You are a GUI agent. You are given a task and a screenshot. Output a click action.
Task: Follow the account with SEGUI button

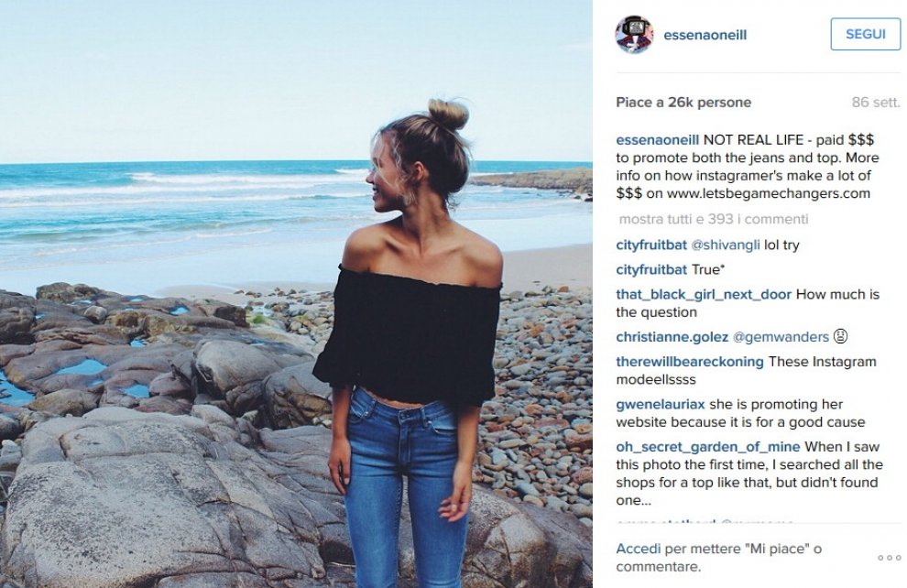coord(866,34)
